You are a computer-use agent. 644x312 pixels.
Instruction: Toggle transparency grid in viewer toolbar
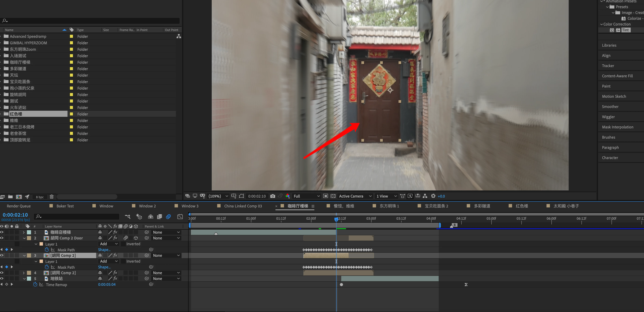click(333, 196)
